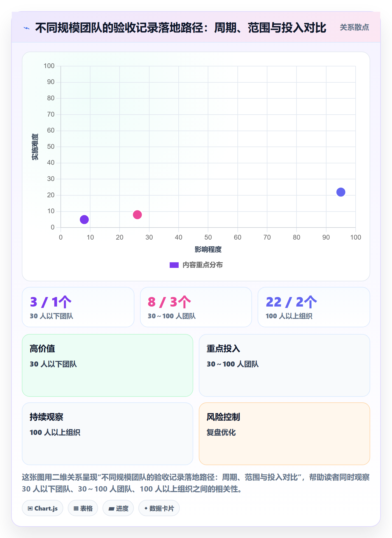Click the lightning bolt icon beside the title
This screenshot has width=392, height=538.
(27, 28)
